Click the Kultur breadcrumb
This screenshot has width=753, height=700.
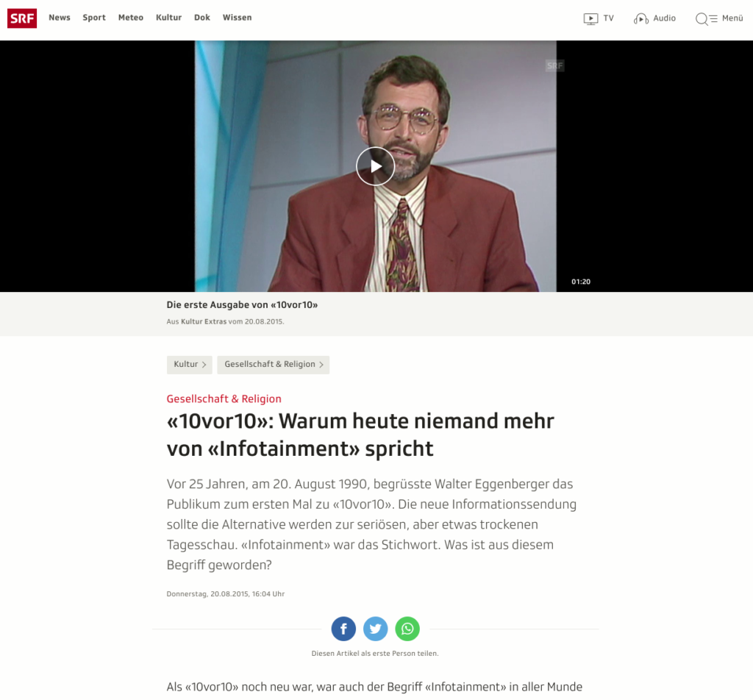click(x=190, y=365)
